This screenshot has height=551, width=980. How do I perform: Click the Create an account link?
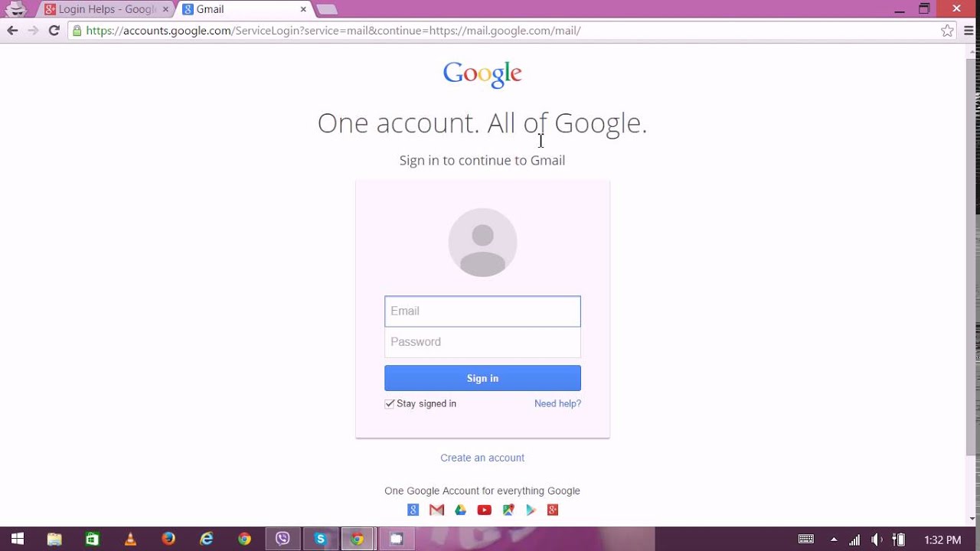pos(482,458)
